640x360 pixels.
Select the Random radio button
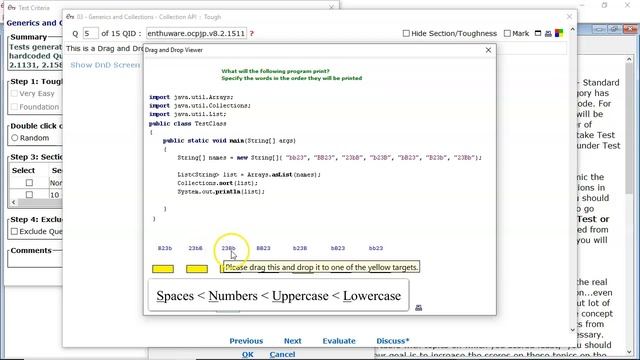click(x=15, y=138)
